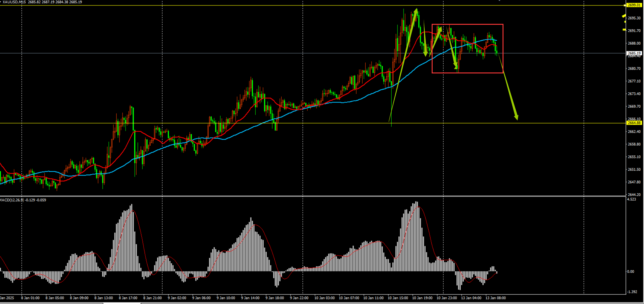Screen dimensions: 644x304
Task: Click the 8 Jan 17:00 time label
Action: 128,298
